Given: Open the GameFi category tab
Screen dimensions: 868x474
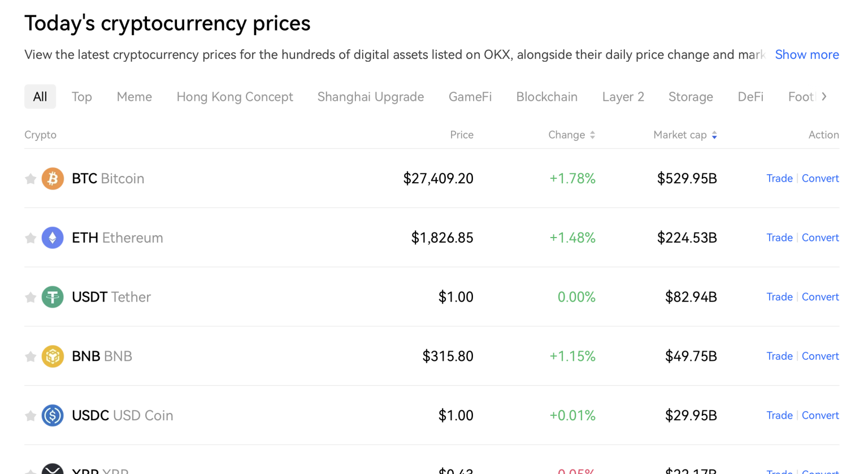Looking at the screenshot, I should point(470,96).
